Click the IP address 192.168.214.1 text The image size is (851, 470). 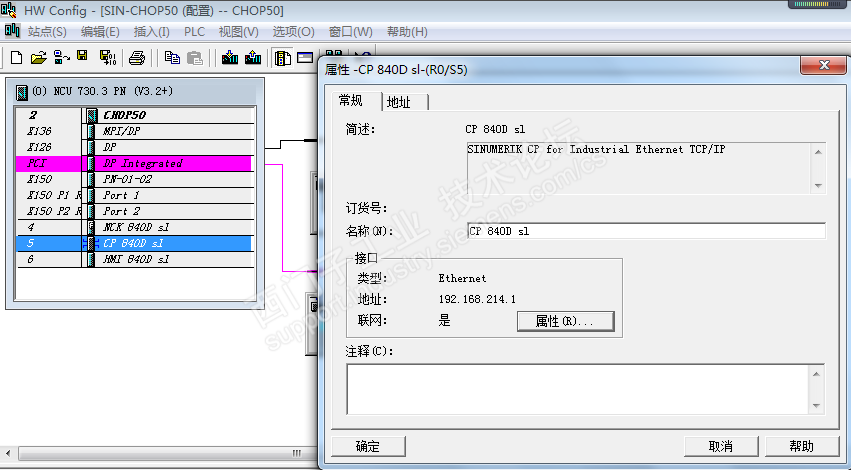click(477, 299)
